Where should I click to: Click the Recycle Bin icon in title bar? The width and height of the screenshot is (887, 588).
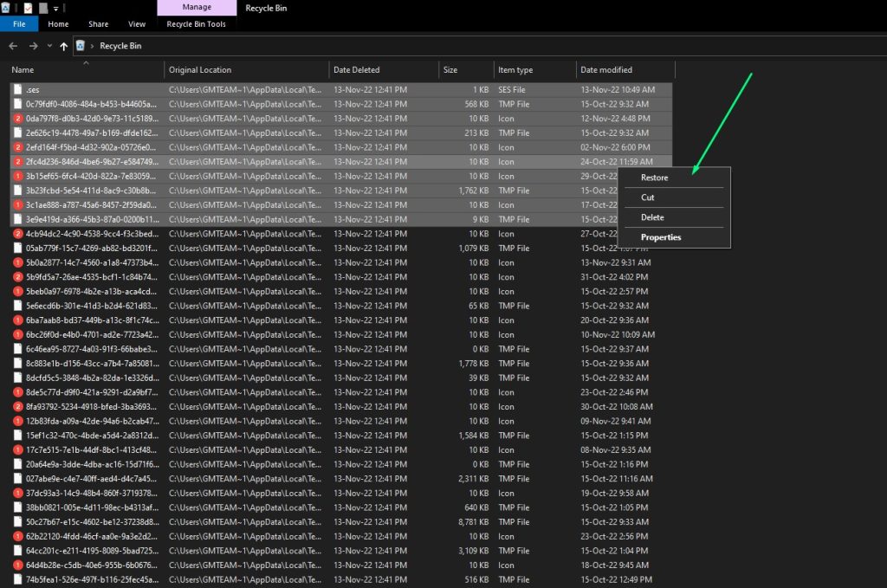pyautogui.click(x=6, y=8)
